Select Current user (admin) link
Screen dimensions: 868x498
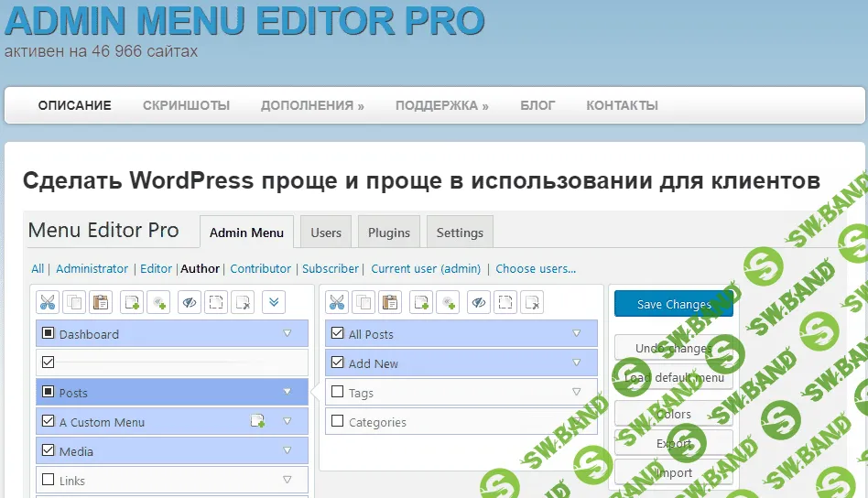(426, 268)
